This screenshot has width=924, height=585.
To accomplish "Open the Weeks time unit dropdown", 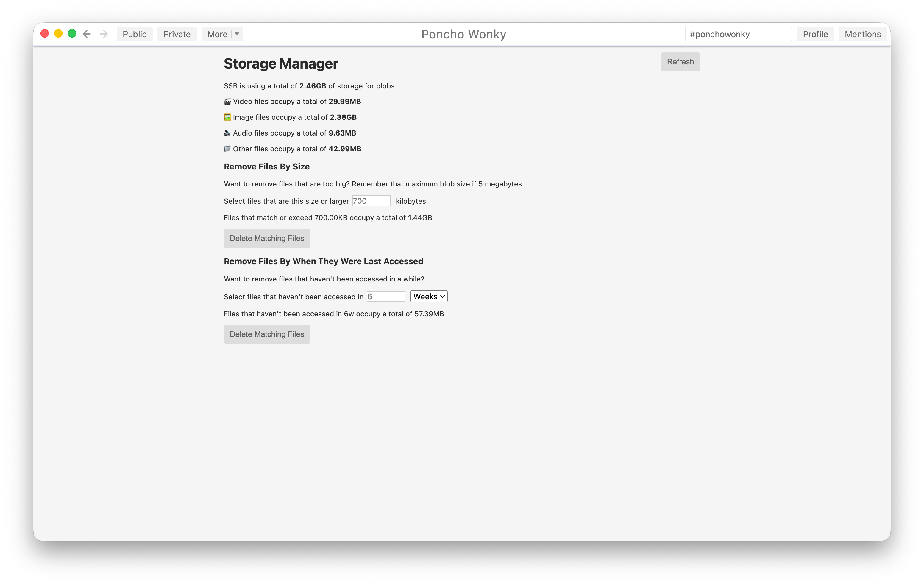I will tap(429, 296).
